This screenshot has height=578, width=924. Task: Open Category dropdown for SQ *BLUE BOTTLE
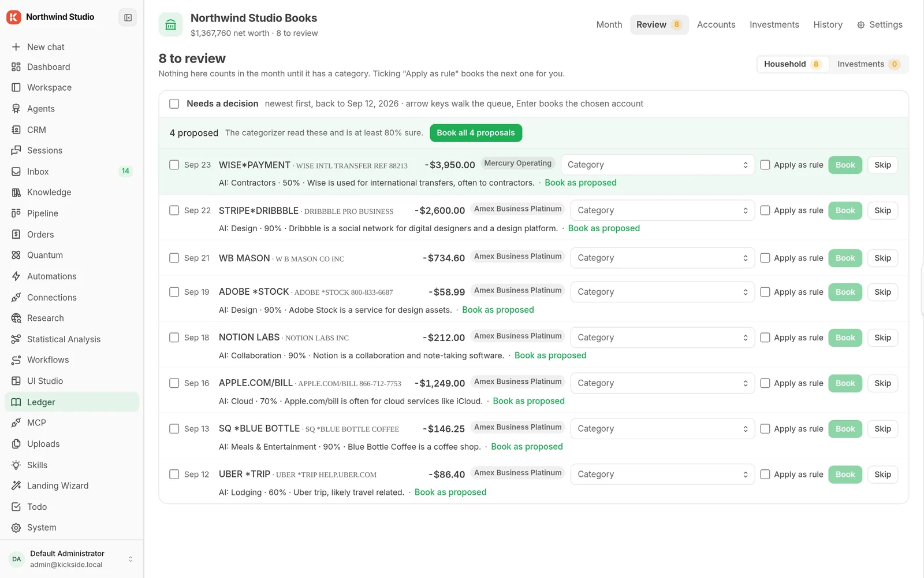pos(662,429)
